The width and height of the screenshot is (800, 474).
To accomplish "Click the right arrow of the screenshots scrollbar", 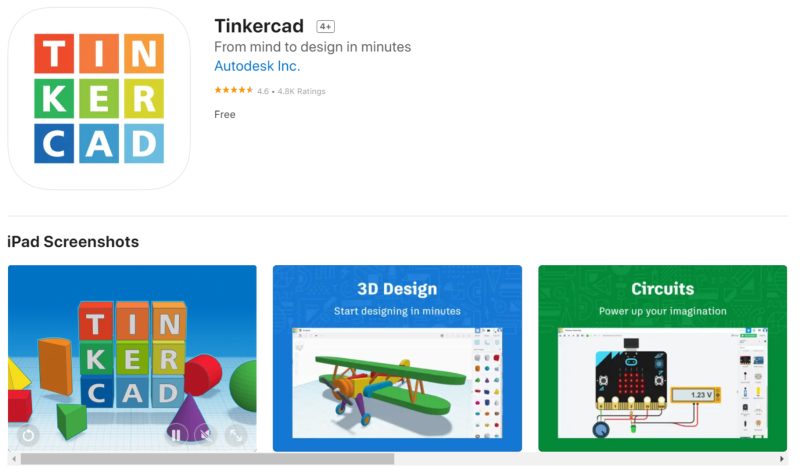I will (782, 459).
